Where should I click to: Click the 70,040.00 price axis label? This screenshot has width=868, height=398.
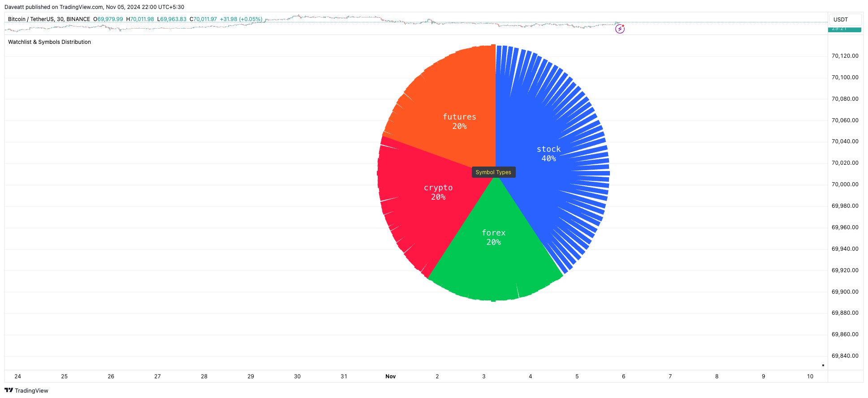click(x=845, y=141)
